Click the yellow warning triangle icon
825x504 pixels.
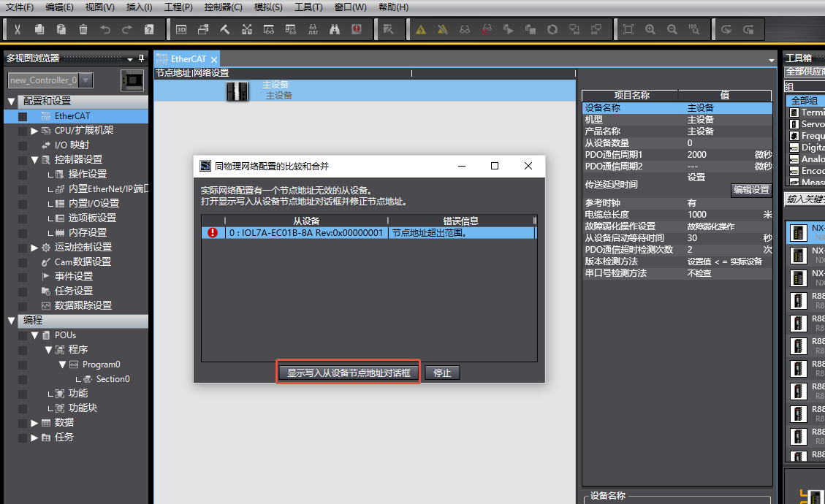tap(421, 30)
